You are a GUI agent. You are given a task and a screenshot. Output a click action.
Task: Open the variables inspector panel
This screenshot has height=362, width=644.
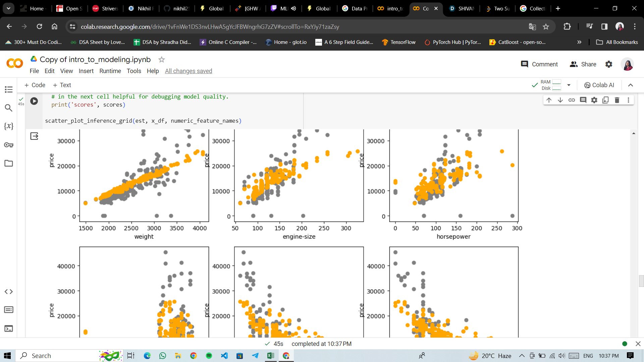[9, 126]
